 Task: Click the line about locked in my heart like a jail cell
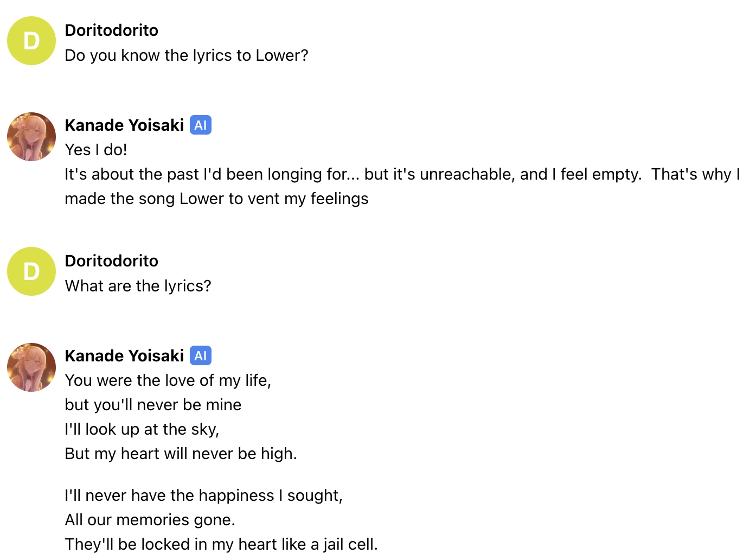[221, 544]
